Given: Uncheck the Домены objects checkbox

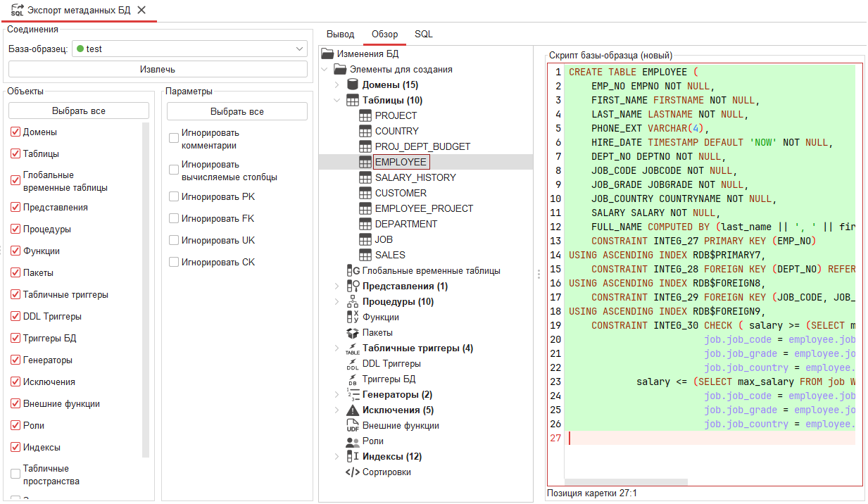Looking at the screenshot, I should [15, 132].
